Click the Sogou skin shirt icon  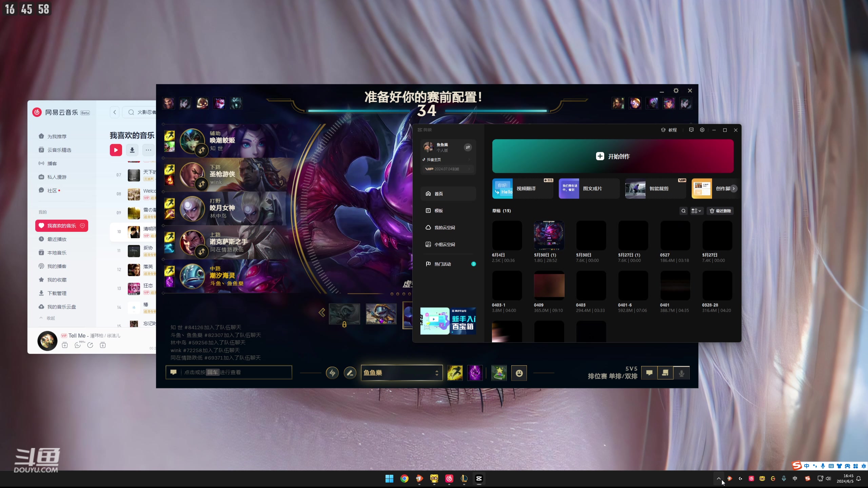click(839, 466)
